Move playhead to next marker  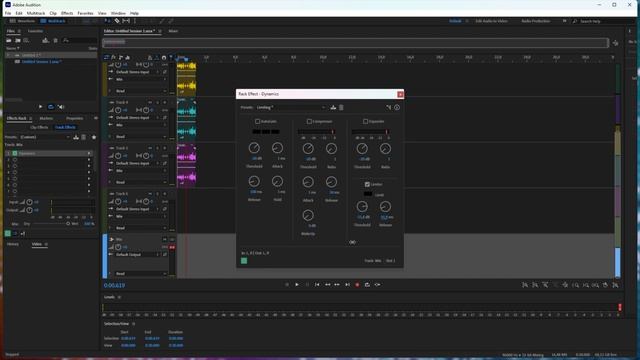pos(347,284)
